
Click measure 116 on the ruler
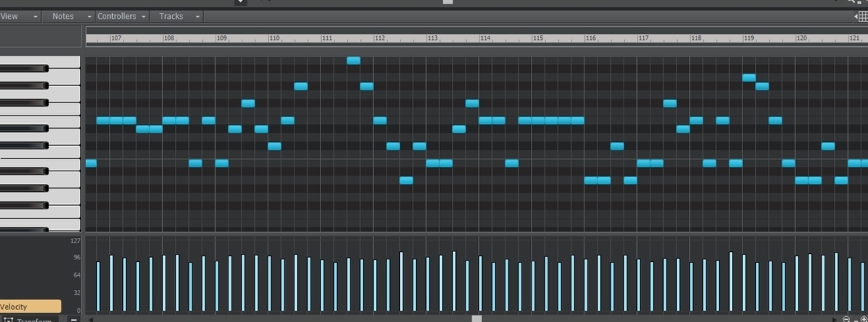point(591,38)
